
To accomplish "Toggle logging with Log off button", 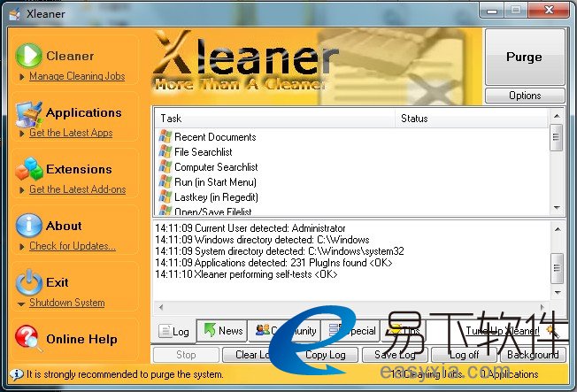I will [463, 355].
